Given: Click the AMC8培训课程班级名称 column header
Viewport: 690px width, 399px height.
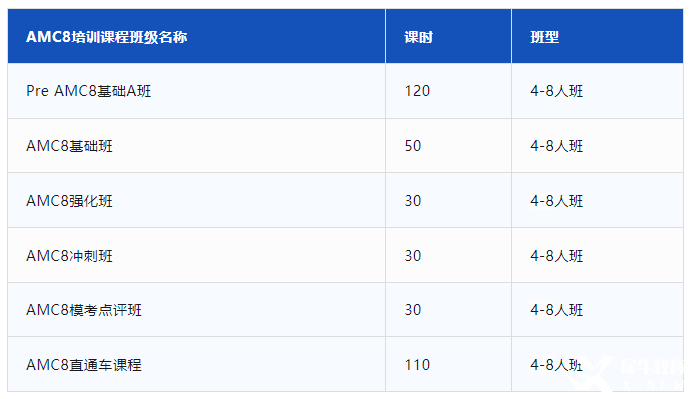Looking at the screenshot, I should [106, 37].
